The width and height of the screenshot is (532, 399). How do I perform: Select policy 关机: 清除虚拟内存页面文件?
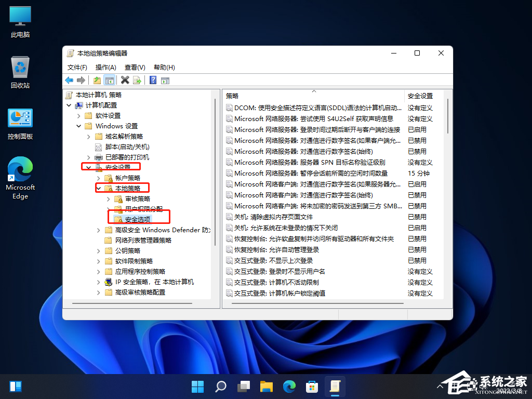tap(273, 217)
